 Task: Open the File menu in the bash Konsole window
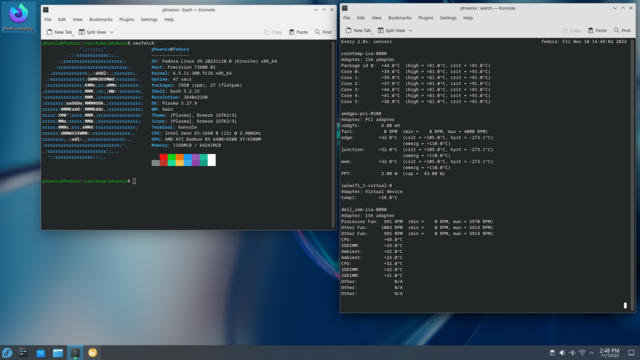coord(48,19)
